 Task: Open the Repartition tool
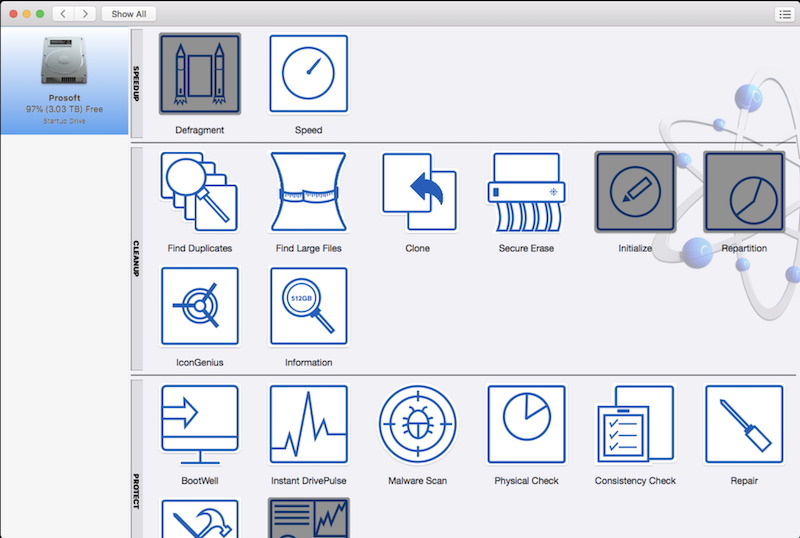coord(744,192)
